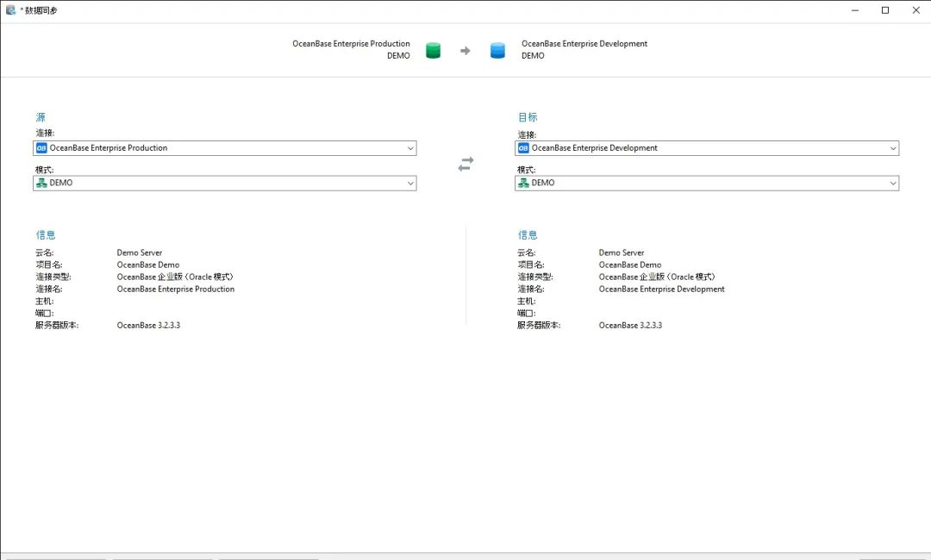Click target connection field OceanBase Enterprise Development
This screenshot has width=931, height=560.
pyautogui.click(x=707, y=148)
